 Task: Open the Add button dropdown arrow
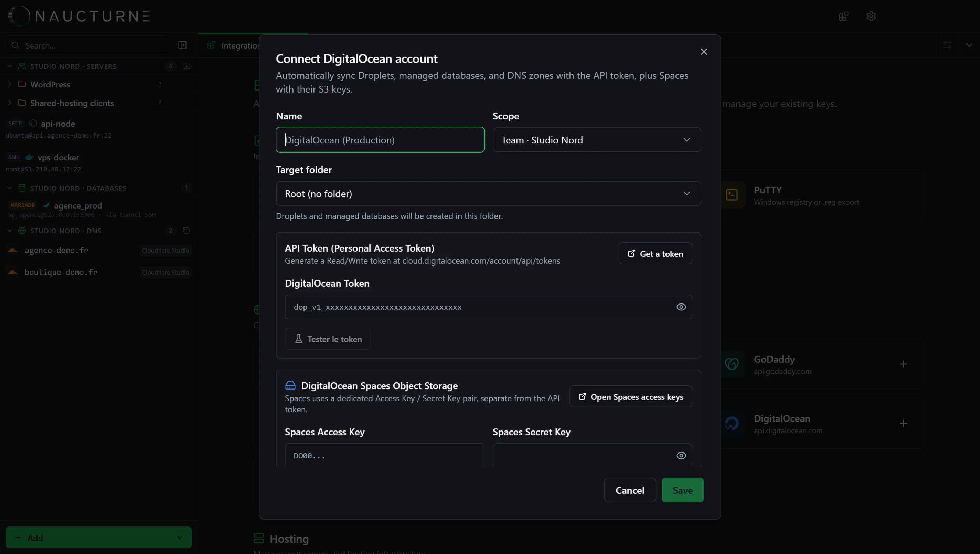[x=180, y=537]
